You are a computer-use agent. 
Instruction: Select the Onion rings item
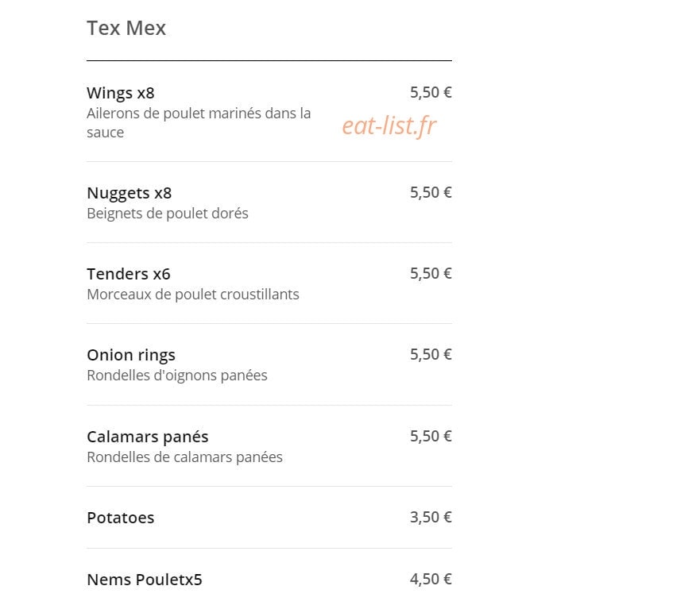point(131,355)
